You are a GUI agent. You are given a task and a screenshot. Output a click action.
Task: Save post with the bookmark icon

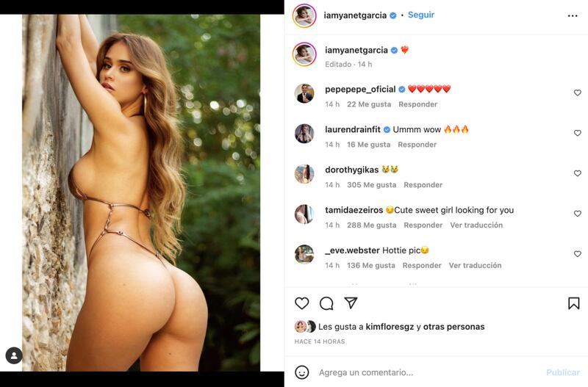pyautogui.click(x=573, y=303)
